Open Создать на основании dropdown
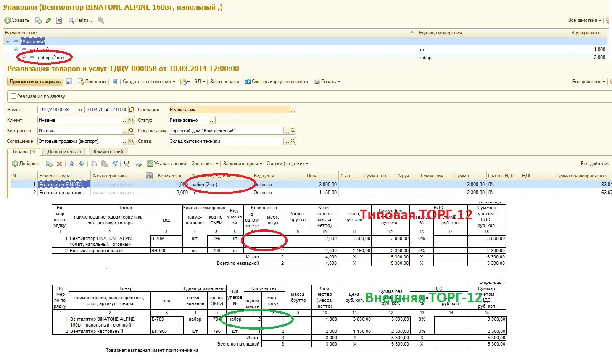 (x=149, y=82)
